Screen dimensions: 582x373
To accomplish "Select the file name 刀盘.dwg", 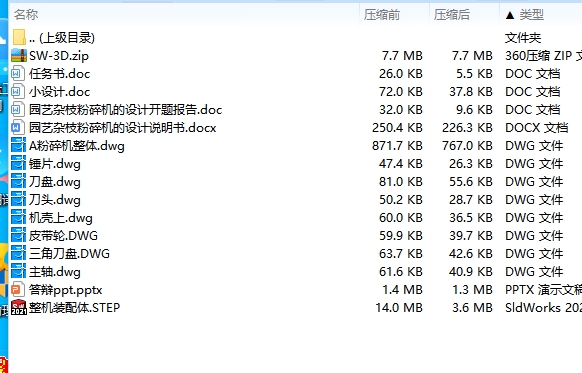I will point(55,182).
